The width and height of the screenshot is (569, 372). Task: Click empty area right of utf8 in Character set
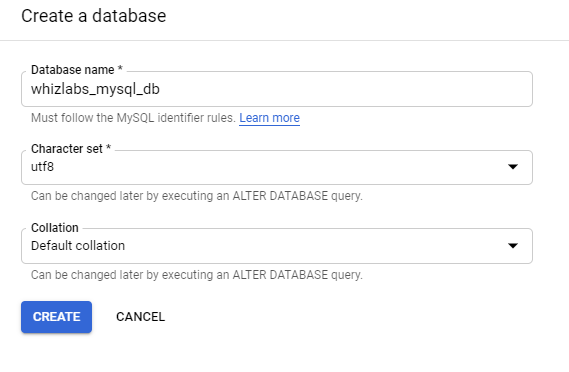click(279, 167)
